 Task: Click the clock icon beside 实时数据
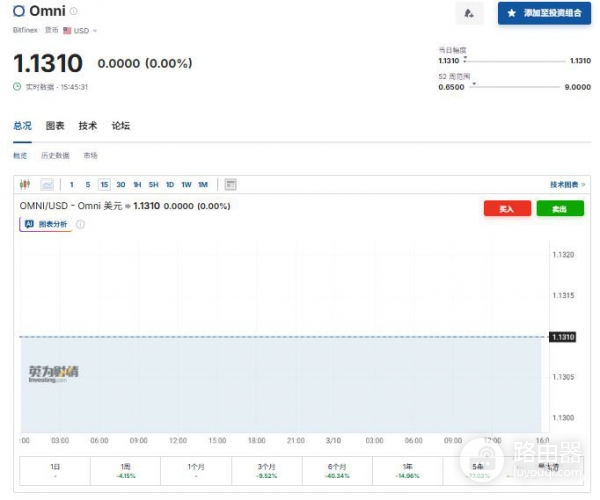click(x=17, y=86)
